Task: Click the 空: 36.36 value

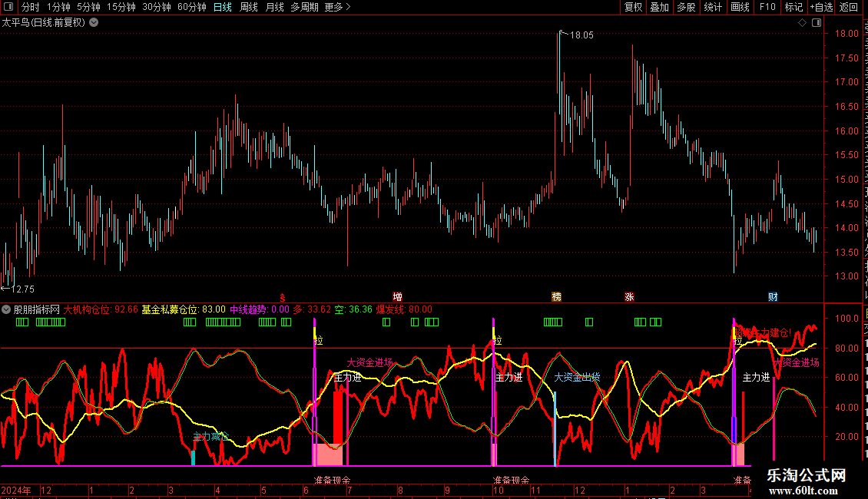Action: [x=354, y=309]
